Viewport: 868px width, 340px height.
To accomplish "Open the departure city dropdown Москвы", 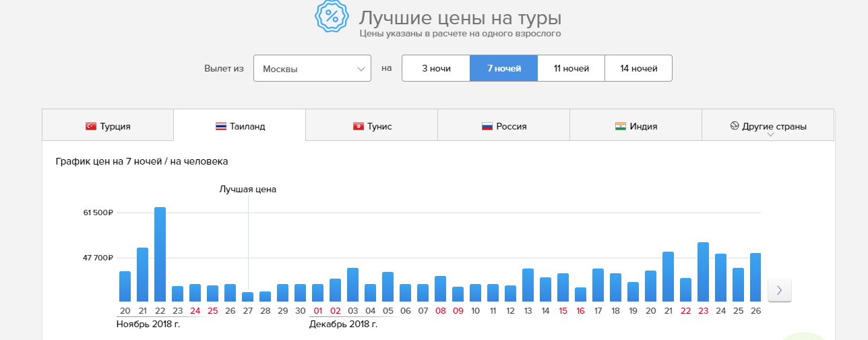I will (312, 68).
